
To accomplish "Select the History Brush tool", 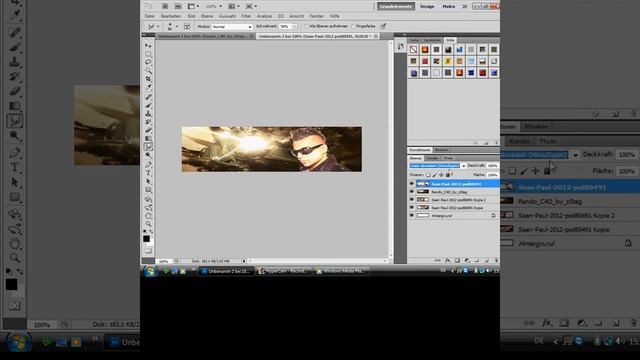I will coord(148,122).
